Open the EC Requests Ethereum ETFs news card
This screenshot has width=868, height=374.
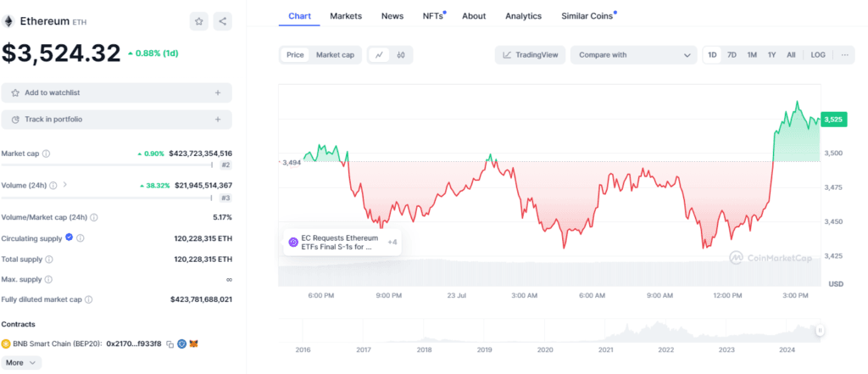342,243
